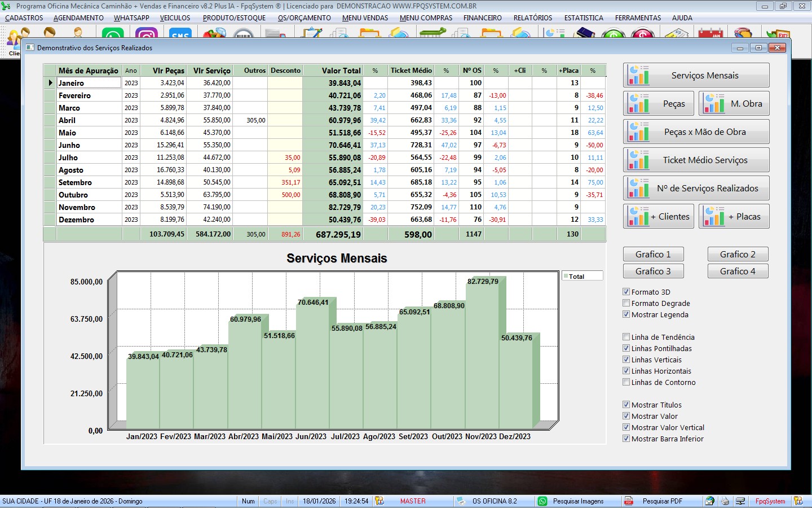This screenshot has height=508, width=812.
Task: Switch chart to Grafico 2
Action: pos(738,255)
